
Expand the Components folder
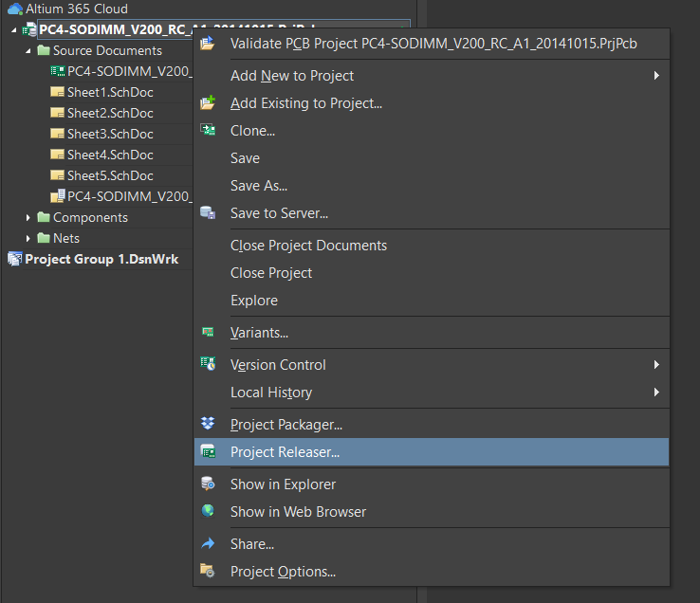pyautogui.click(x=28, y=217)
